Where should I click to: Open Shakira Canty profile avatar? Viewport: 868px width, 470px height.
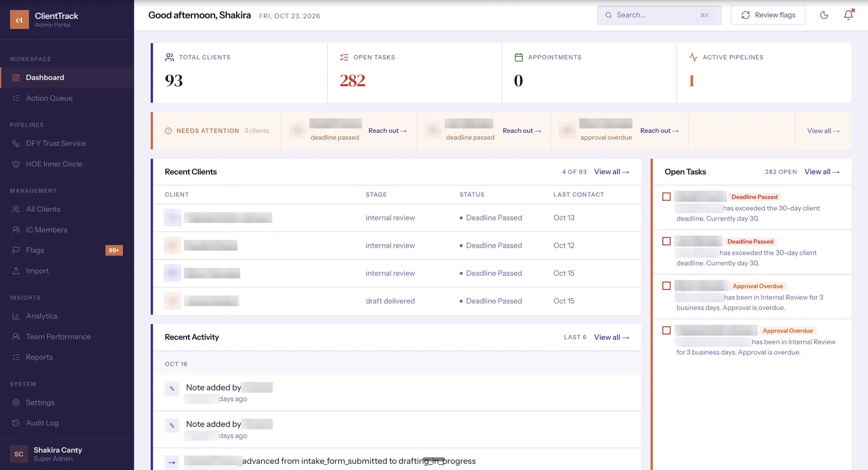(19, 454)
